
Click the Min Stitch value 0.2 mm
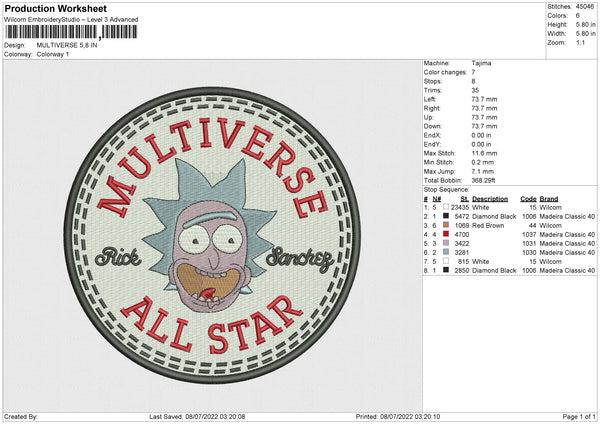(483, 162)
